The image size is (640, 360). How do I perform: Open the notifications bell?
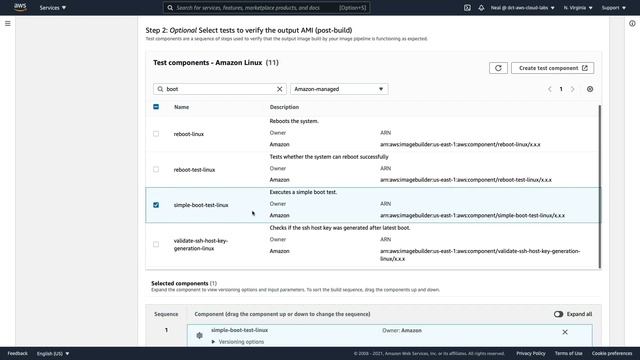(x=481, y=8)
